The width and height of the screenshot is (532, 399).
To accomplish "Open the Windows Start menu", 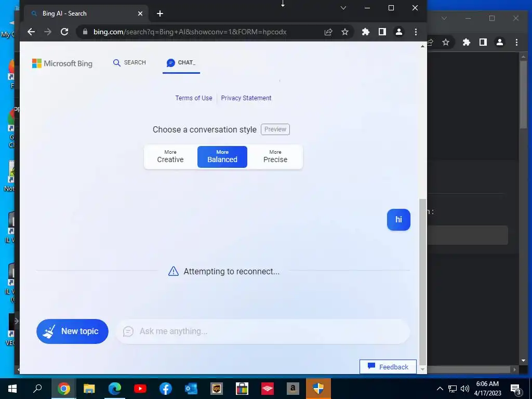I will [x=12, y=389].
